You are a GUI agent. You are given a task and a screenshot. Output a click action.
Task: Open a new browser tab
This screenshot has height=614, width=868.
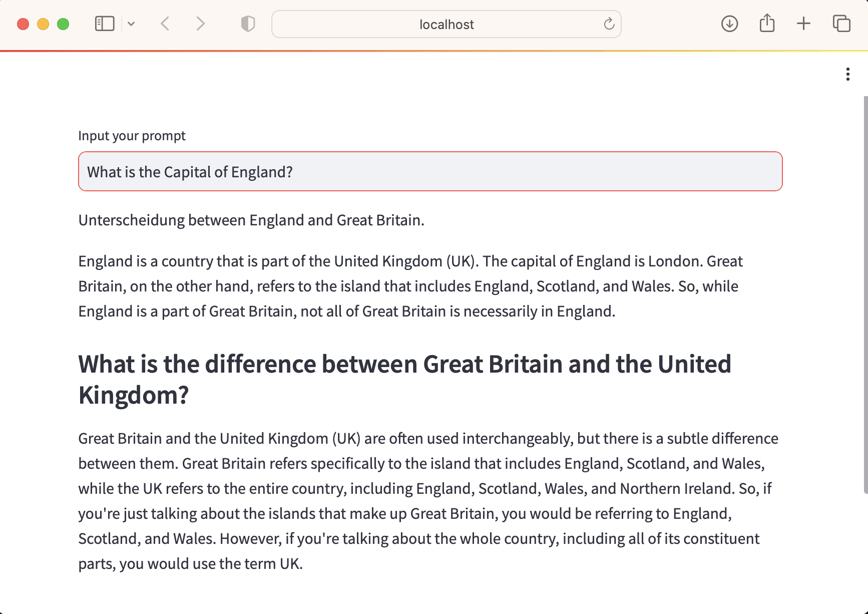click(803, 24)
